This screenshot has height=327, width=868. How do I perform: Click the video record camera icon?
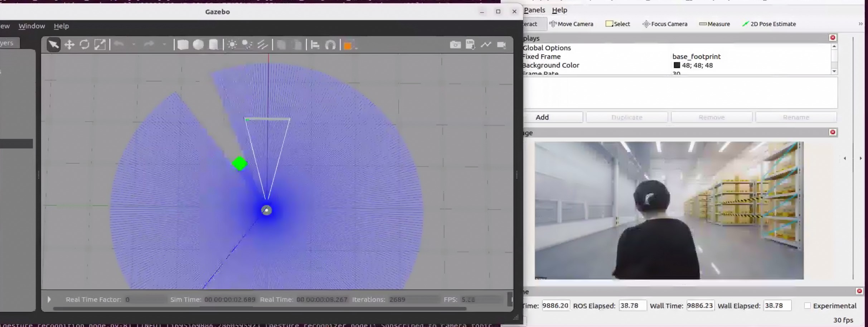(501, 45)
